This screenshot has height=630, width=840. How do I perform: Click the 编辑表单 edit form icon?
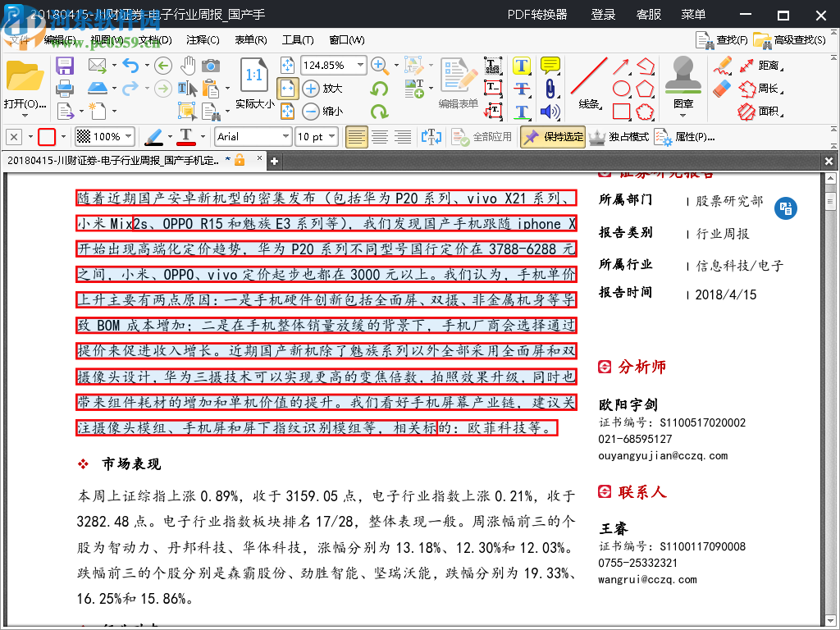(x=458, y=78)
